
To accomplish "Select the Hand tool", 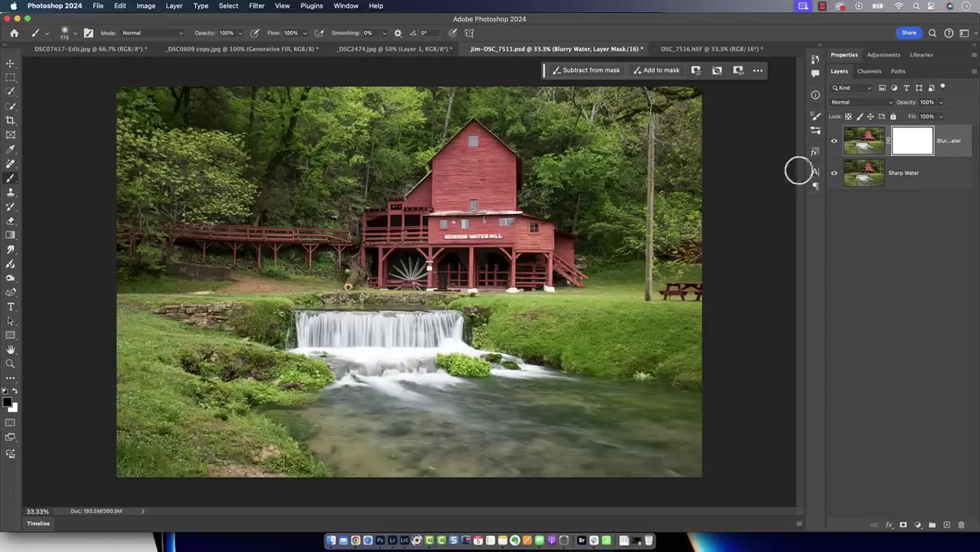I will tap(11, 349).
